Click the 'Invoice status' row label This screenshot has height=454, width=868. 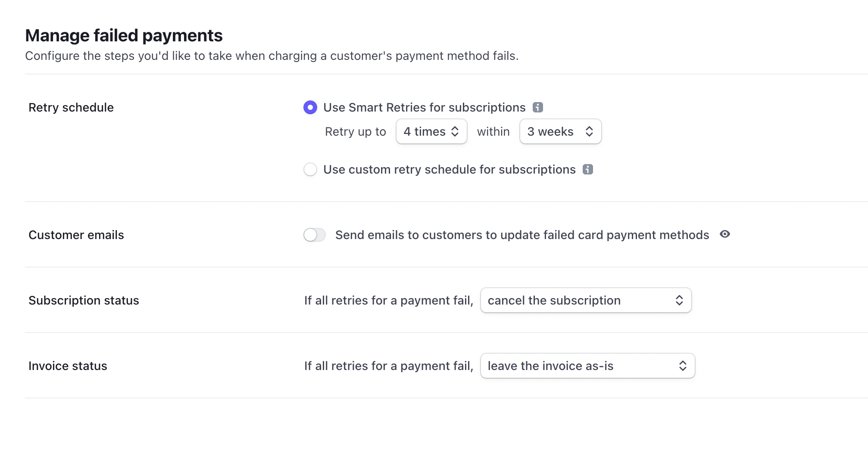tap(68, 366)
